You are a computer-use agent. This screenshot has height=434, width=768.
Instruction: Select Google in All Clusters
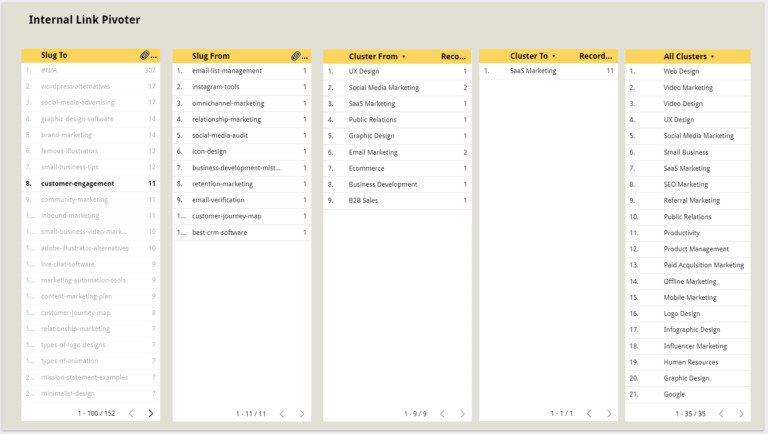pos(688,394)
